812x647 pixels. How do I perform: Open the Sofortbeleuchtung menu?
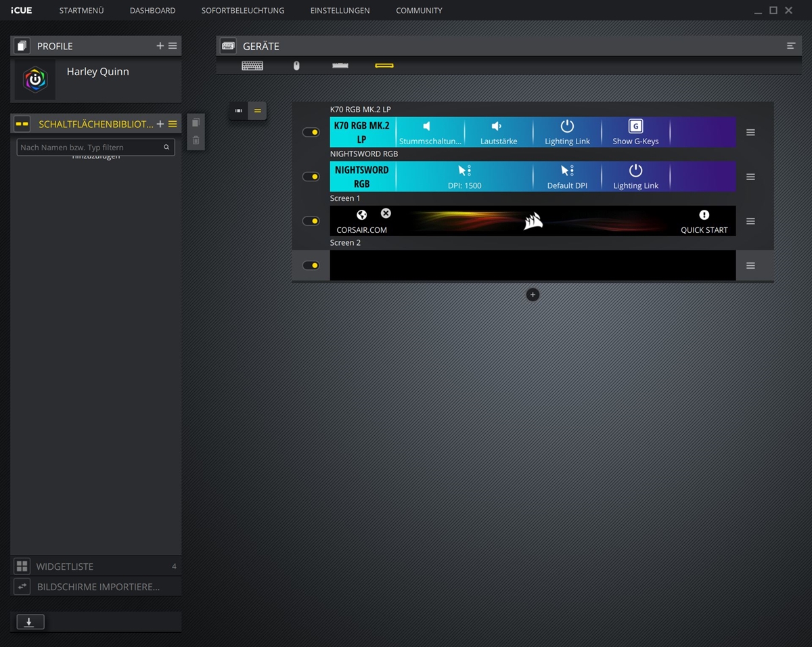[x=243, y=10]
